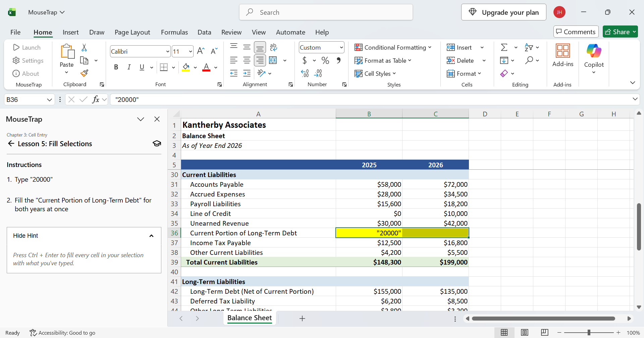Image resolution: width=644 pixels, height=338 pixels.
Task: Open the Page Layout tab
Action: point(132,32)
